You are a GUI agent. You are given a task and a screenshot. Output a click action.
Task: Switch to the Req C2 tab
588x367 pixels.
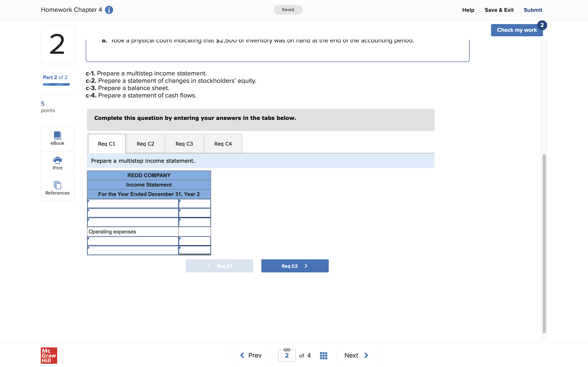tap(145, 144)
